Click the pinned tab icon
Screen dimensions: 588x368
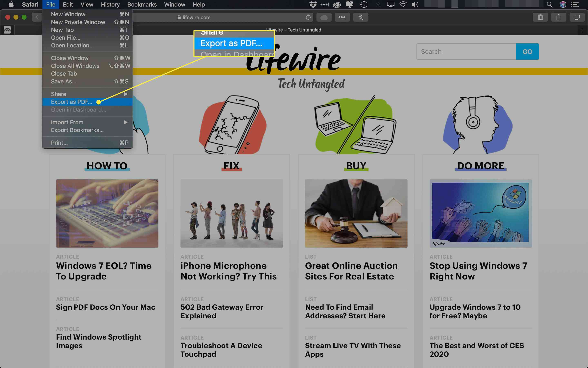coord(7,30)
